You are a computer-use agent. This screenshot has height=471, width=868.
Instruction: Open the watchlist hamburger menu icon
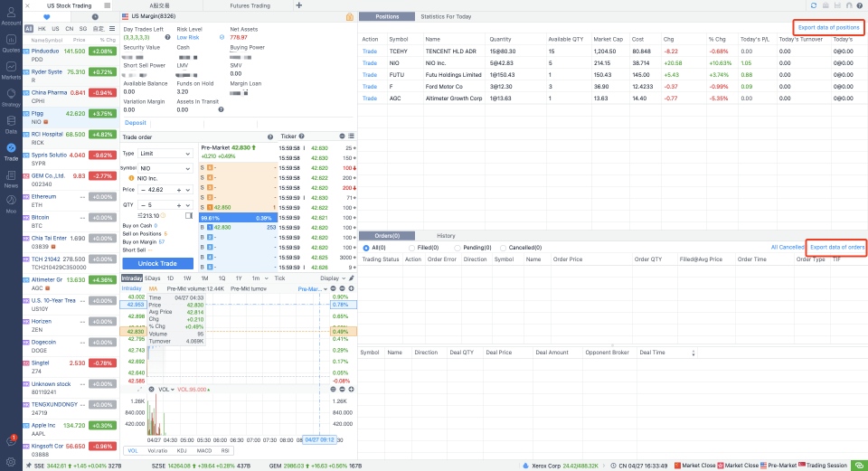(112, 28)
